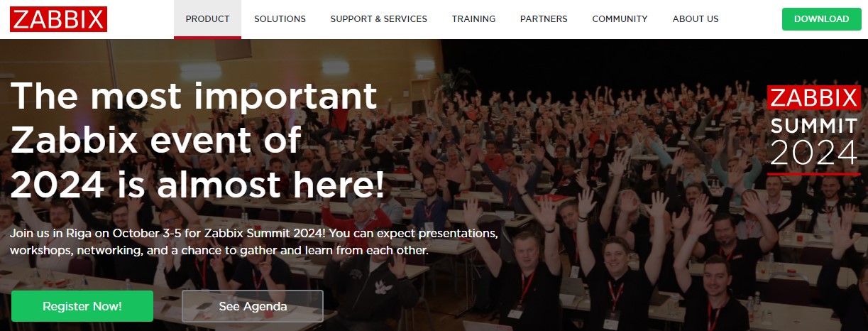Click the word SUMMIT in the event logo
The height and width of the screenshot is (331, 868).
click(x=814, y=126)
